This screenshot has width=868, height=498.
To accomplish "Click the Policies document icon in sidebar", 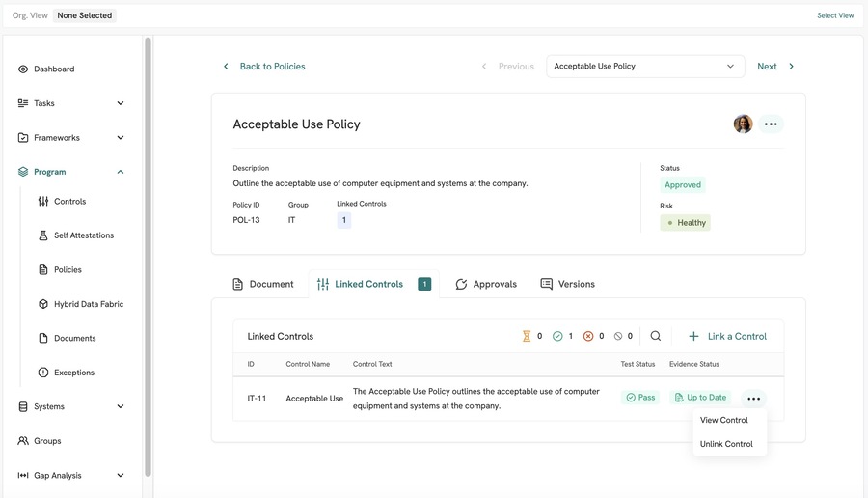I will 43,270.
